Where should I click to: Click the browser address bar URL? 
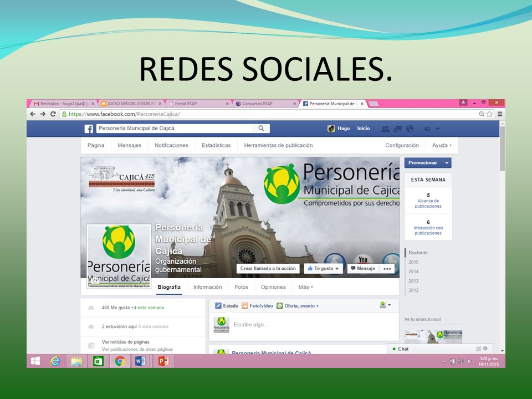coord(124,114)
